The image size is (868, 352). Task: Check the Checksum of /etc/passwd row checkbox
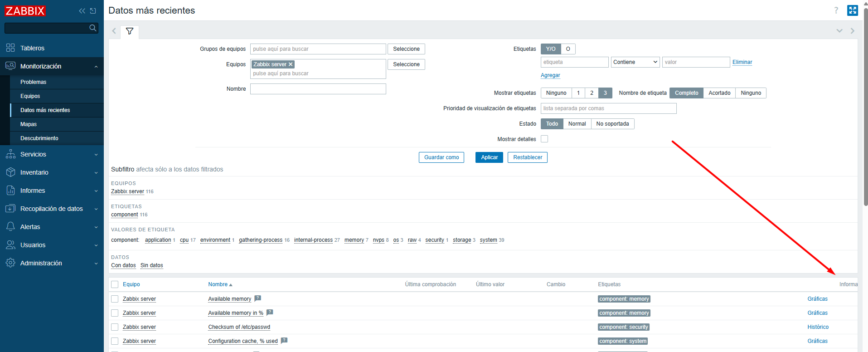point(115,327)
